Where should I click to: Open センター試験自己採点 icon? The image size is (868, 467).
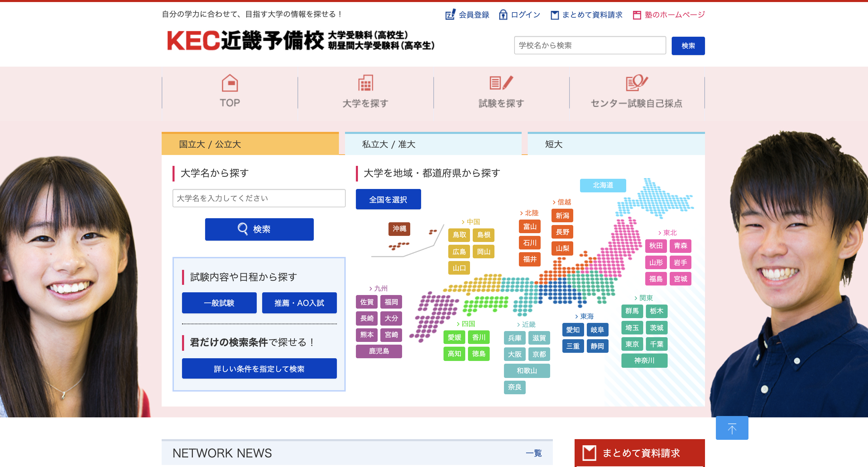637,83
